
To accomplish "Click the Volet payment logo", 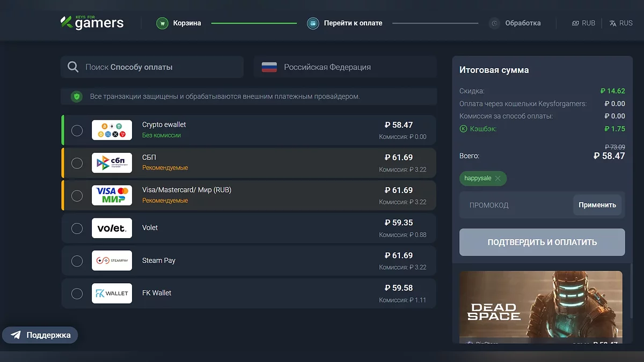I will 112,228.
